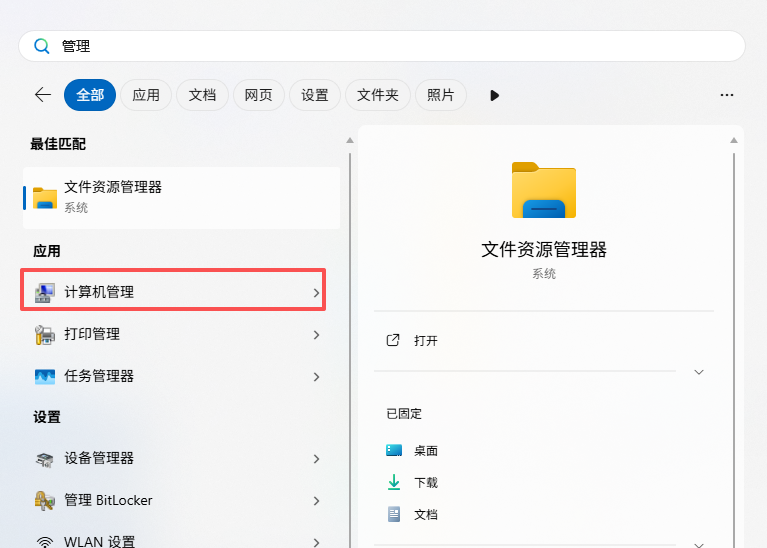
Task: Open the three-dots more options menu
Action: coord(727,95)
